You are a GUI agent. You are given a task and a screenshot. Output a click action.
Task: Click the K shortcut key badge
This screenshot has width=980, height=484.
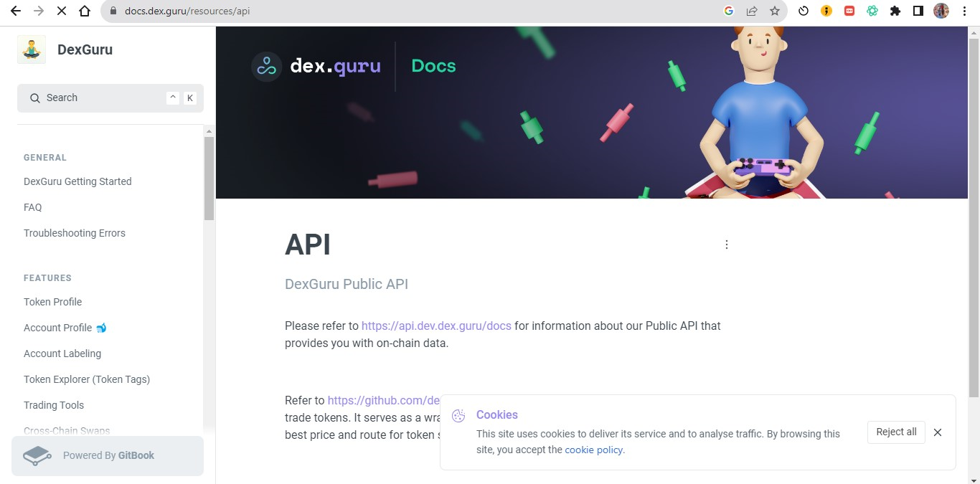[x=190, y=98]
